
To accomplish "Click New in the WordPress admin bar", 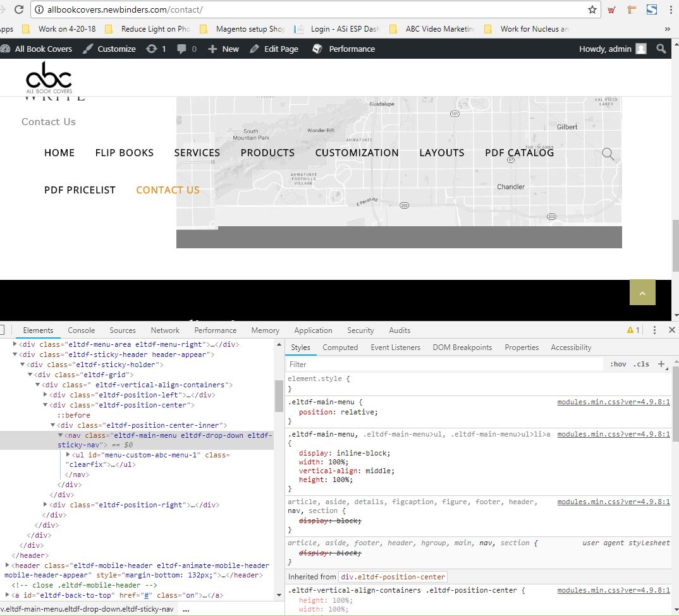I will pyautogui.click(x=223, y=49).
